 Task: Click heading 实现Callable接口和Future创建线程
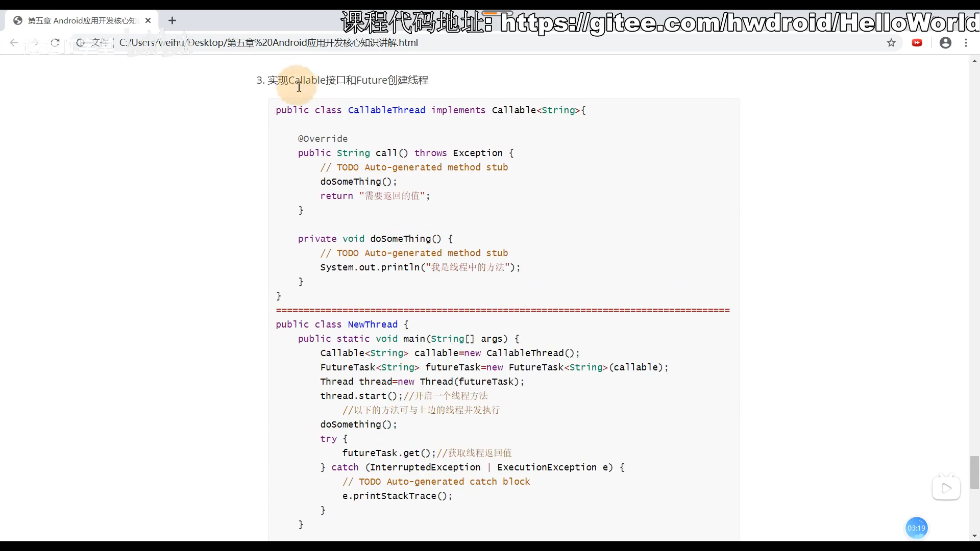[x=348, y=80]
